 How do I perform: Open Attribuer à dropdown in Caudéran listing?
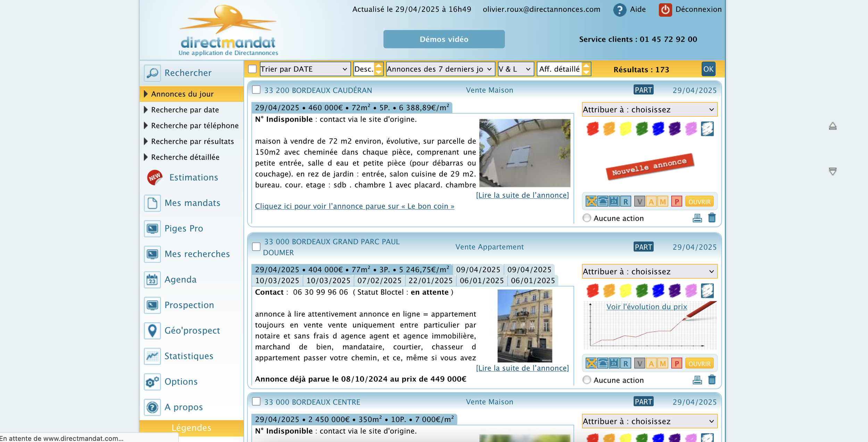pyautogui.click(x=649, y=109)
